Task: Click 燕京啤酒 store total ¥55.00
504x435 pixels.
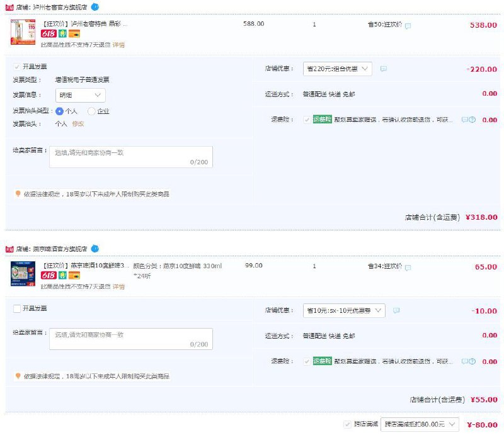Action: (x=484, y=400)
